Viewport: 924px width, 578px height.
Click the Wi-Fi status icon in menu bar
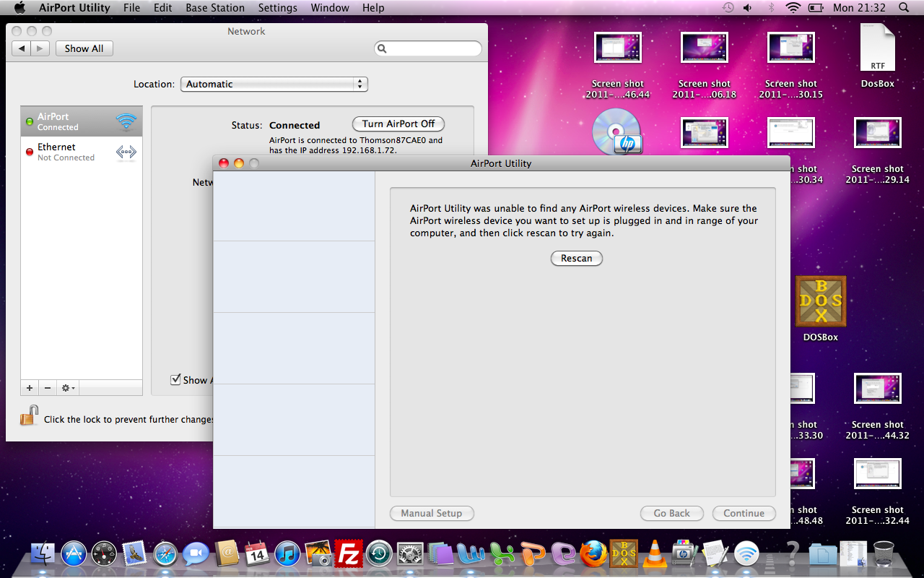[x=793, y=8]
